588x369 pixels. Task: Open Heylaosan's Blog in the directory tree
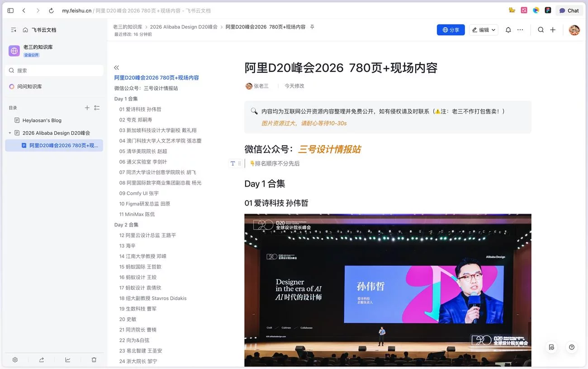click(x=42, y=120)
